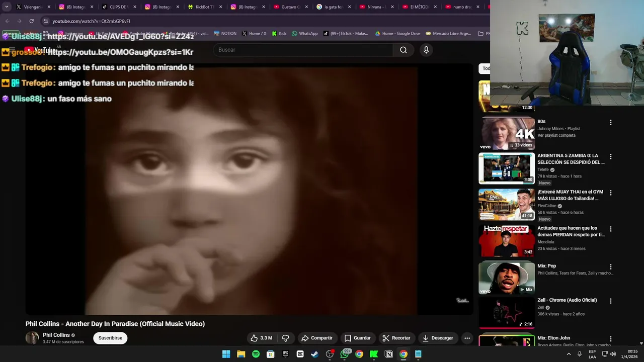Screen dimensions: 644x362
Task: Open the Mix: Pop thumbnail
Action: coord(507,277)
